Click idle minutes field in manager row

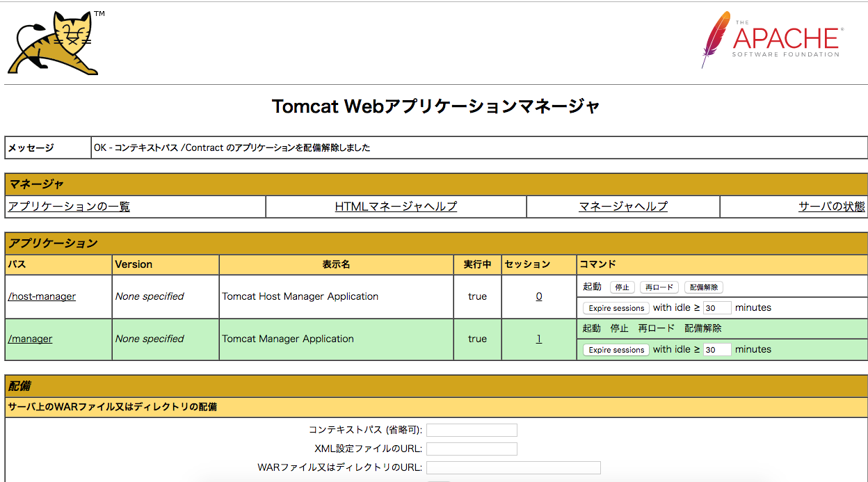coord(717,349)
